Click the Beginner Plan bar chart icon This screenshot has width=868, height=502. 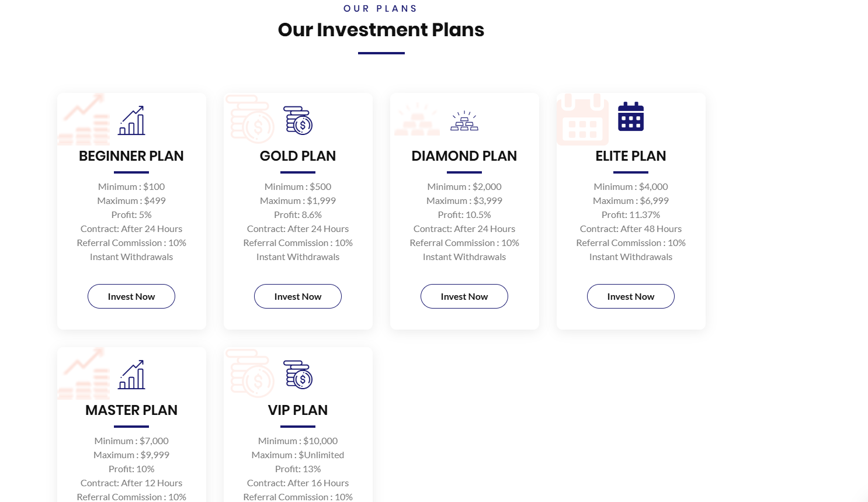click(x=131, y=121)
